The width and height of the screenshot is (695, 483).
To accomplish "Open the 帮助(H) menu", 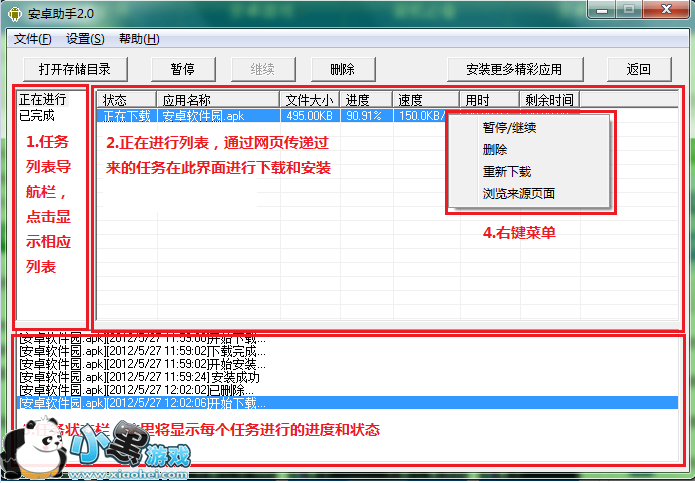I will 139,39.
